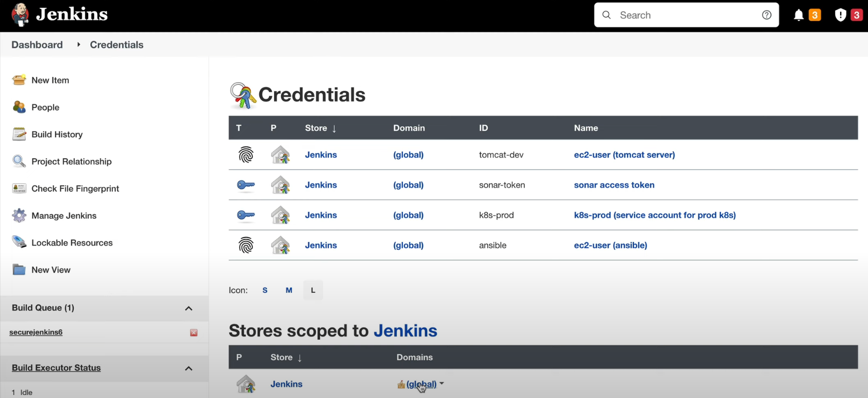The image size is (868, 398).
Task: Click provider house icon in Stores table
Action: click(246, 384)
